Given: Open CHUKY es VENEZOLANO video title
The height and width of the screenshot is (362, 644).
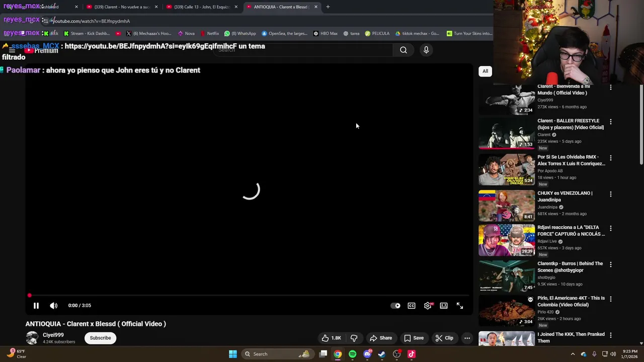Looking at the screenshot, I should tap(565, 196).
